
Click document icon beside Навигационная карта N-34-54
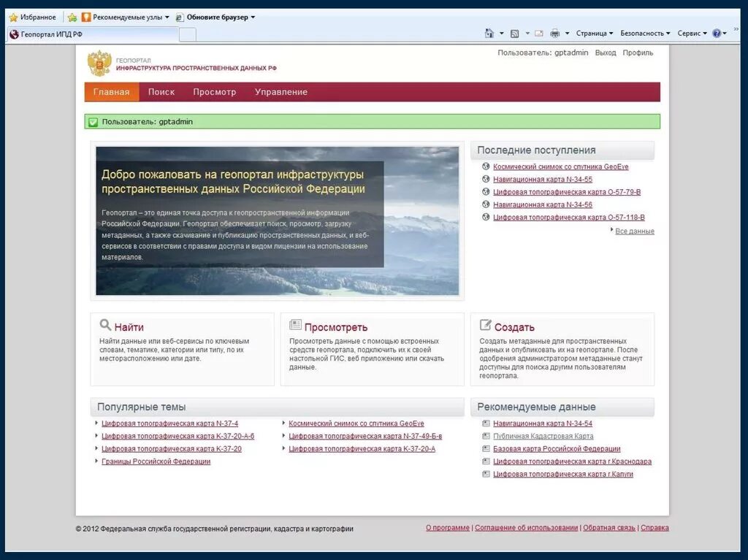pos(486,423)
